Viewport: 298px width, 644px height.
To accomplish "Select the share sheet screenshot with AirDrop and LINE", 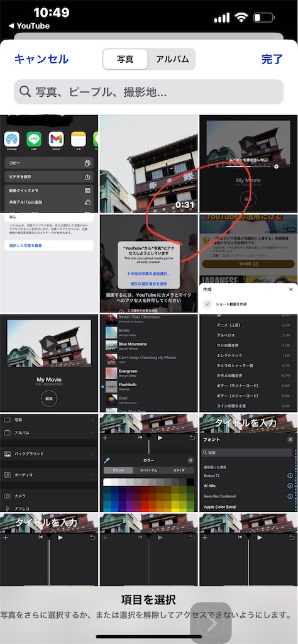I will click(49, 164).
